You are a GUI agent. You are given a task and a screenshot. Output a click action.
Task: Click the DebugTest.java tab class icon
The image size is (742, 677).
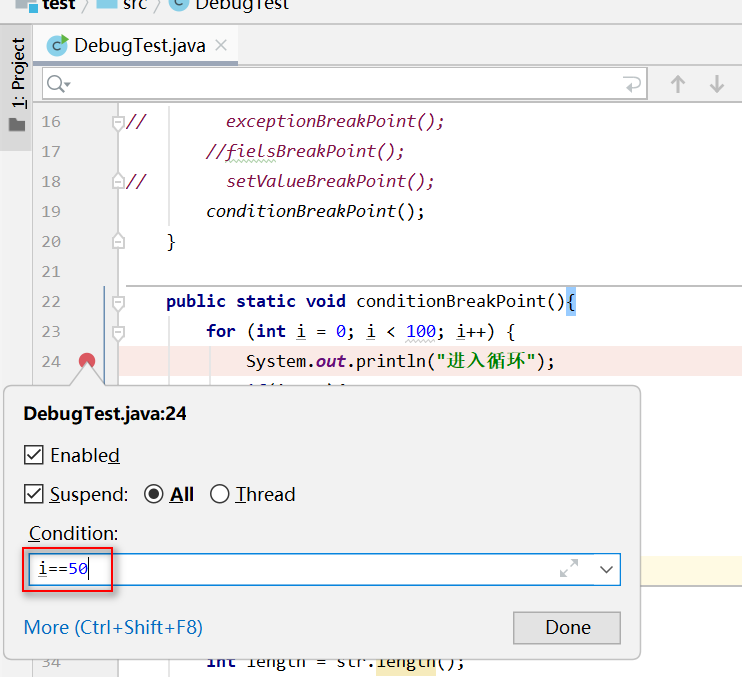[58, 45]
